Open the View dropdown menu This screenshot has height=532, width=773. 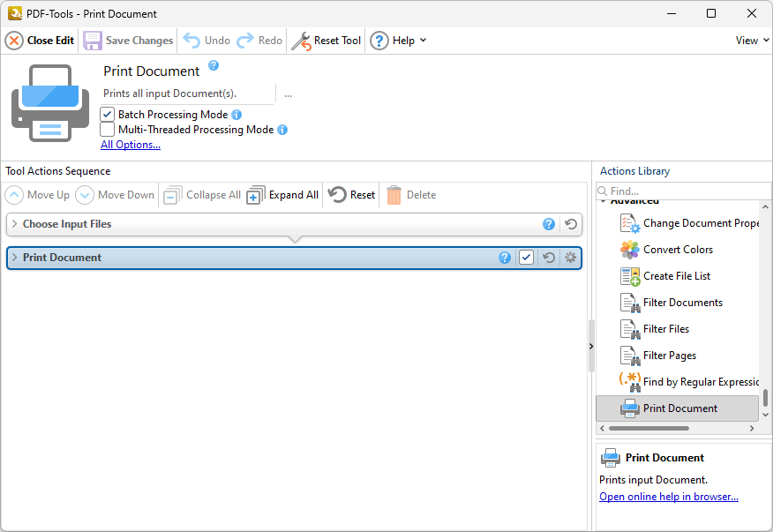pyautogui.click(x=752, y=41)
